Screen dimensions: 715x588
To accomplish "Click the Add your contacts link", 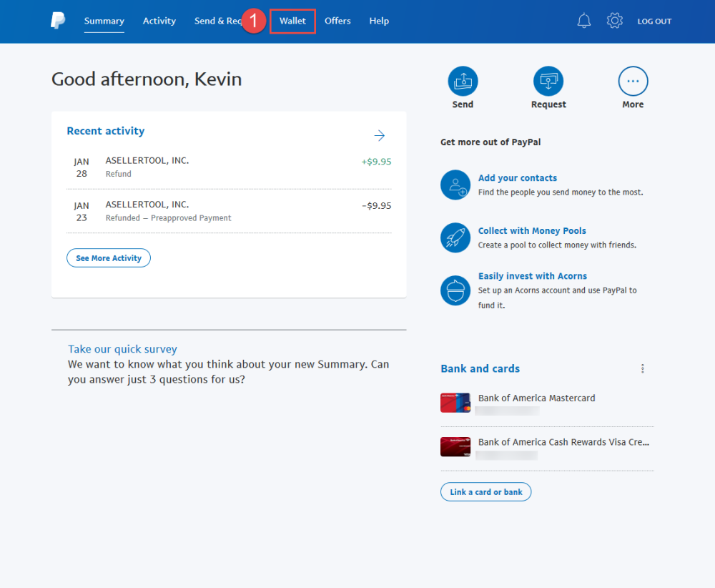I will [x=518, y=178].
